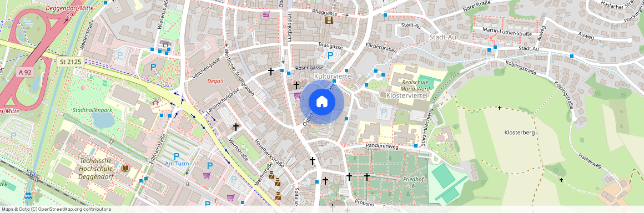The height and width of the screenshot is (213, 644).
Task: Select the large Stadt-Au district label
Action: pos(443,37)
